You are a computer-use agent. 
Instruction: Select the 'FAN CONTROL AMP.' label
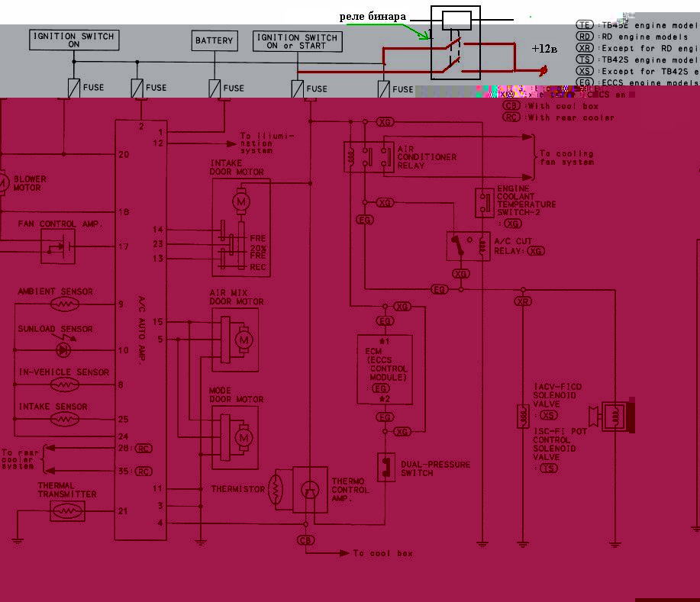coord(60,224)
